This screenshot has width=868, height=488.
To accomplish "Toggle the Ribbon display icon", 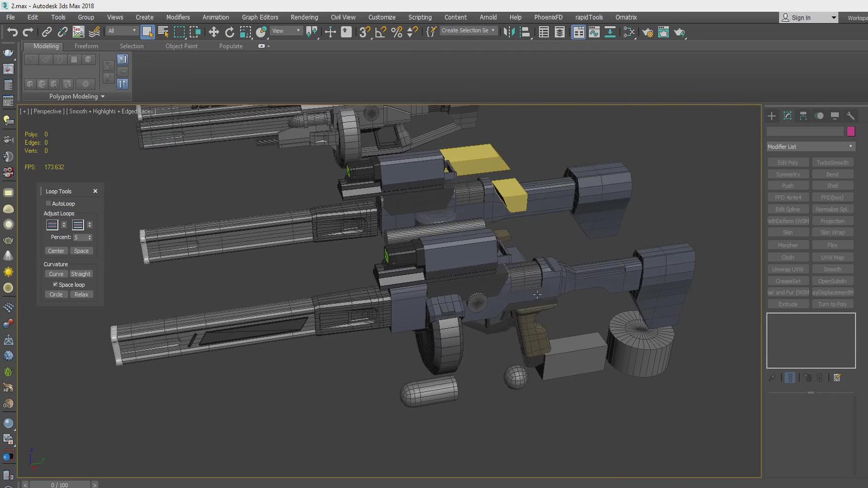I will (578, 32).
